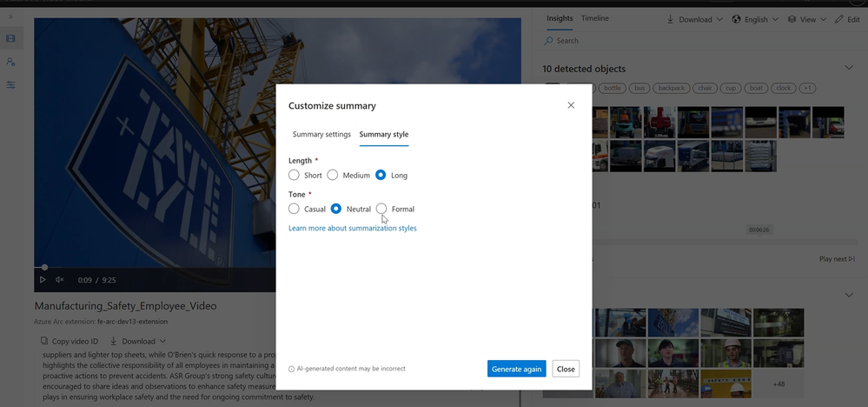Open Learn more about summarization styles link
Viewport: 868px width, 407px height.
pyautogui.click(x=353, y=228)
